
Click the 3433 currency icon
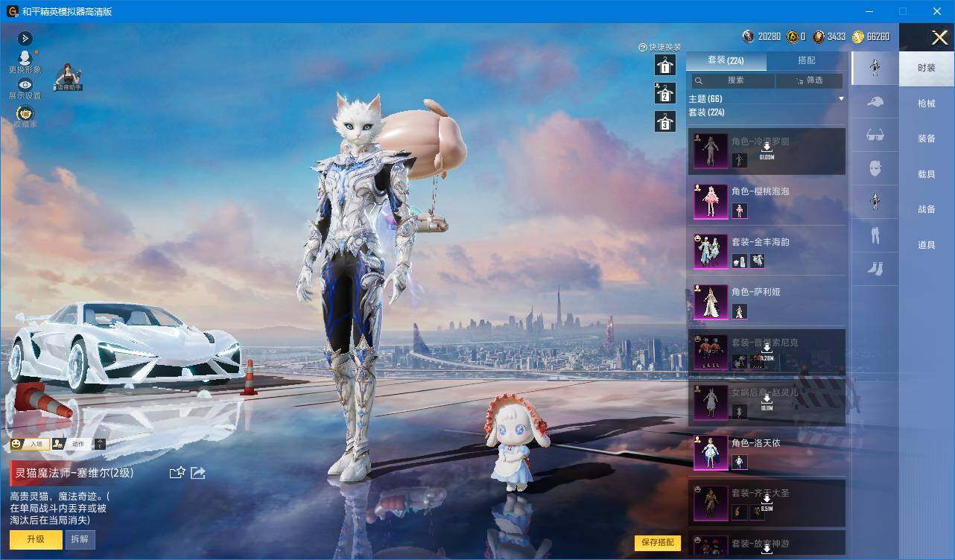(819, 36)
